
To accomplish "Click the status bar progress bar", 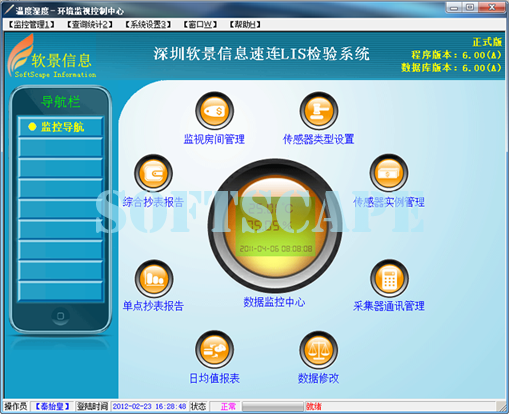I will pos(273,406).
